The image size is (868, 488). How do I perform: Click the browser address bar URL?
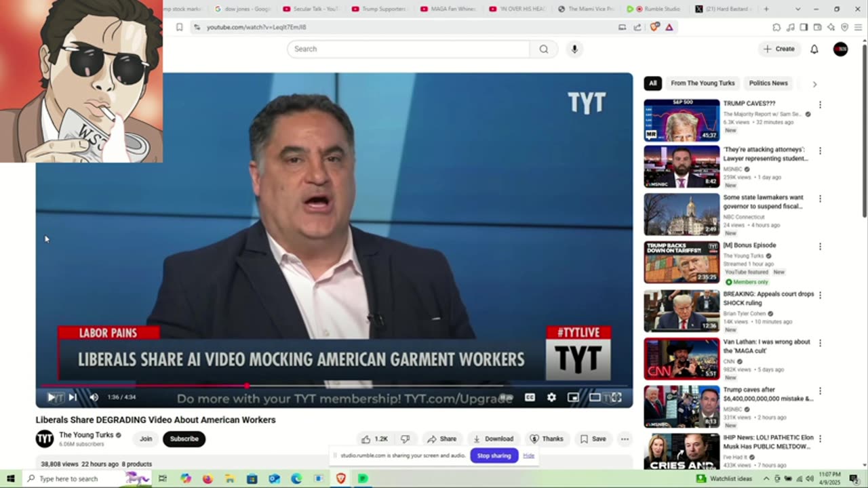[x=256, y=27]
